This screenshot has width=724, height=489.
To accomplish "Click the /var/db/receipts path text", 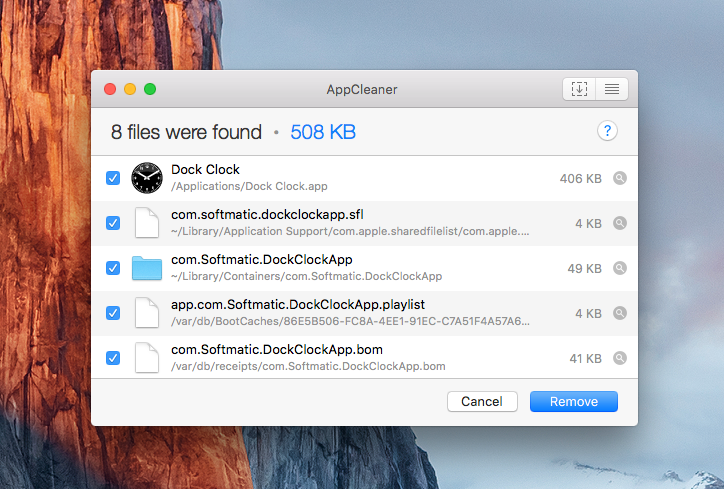I will (x=308, y=366).
